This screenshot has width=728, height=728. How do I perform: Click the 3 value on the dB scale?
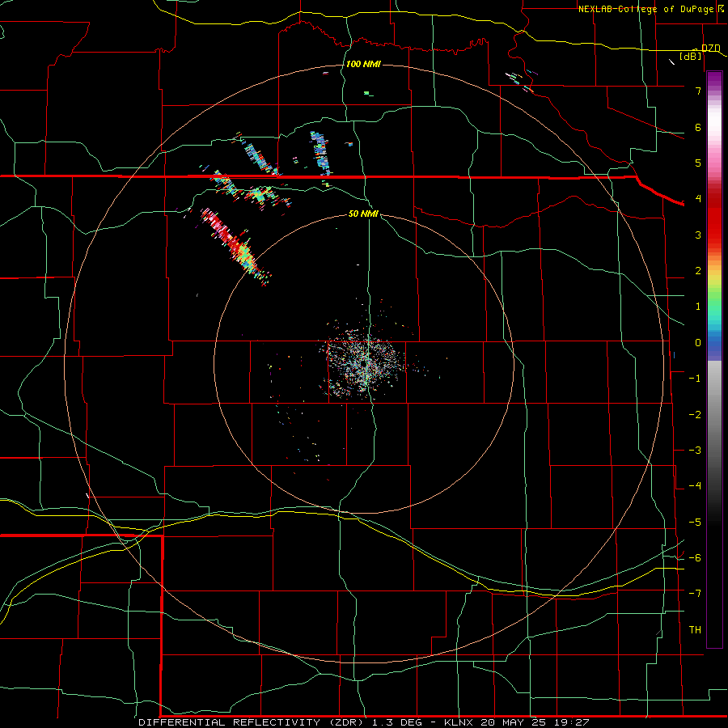(698, 235)
